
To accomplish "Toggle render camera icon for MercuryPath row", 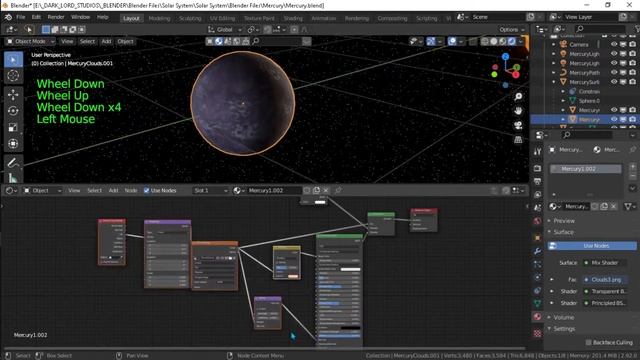I will tap(632, 72).
